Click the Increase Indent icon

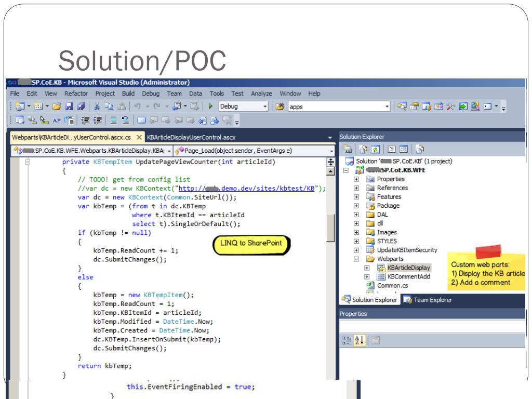pyautogui.click(x=98, y=120)
